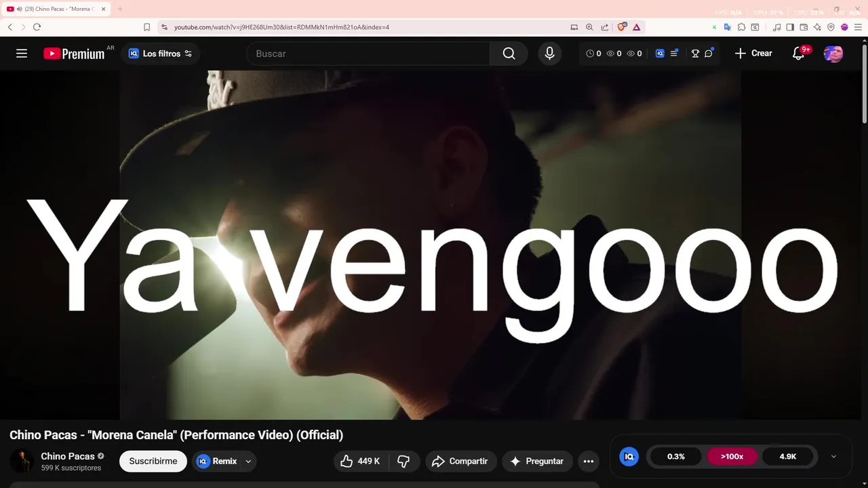Open vidIQ trophy achievements icon
The height and width of the screenshot is (488, 868).
pos(695,54)
